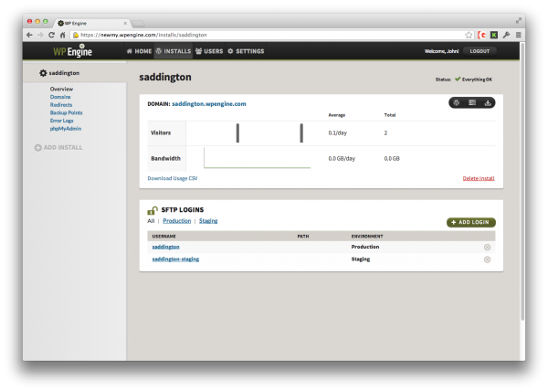Click the browser reload icon

[50, 34]
